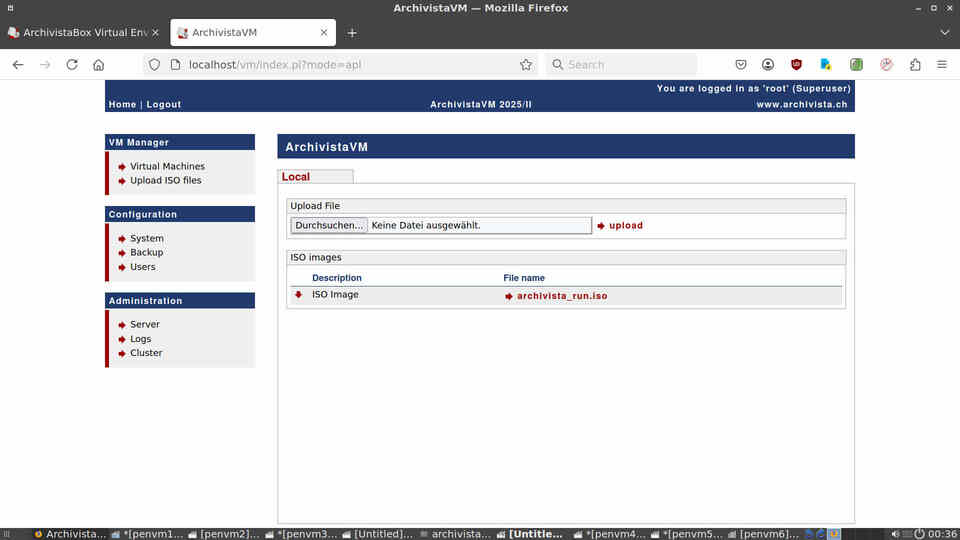Click the red upload link

(x=626, y=225)
